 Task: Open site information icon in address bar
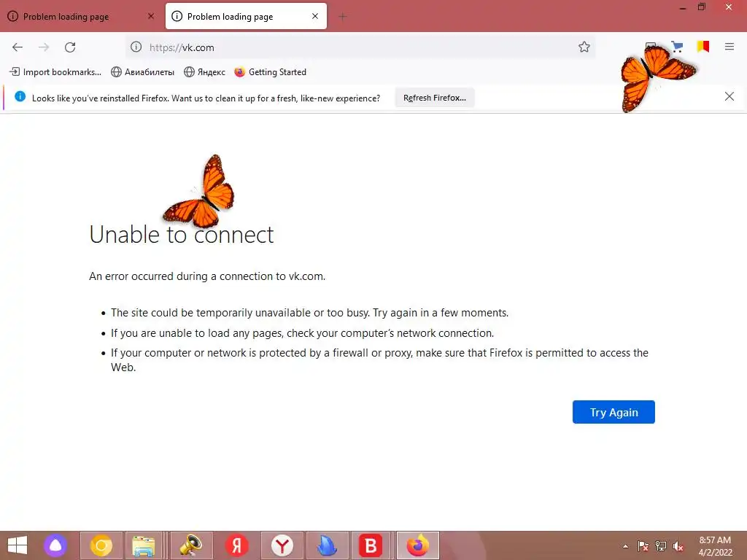(136, 47)
